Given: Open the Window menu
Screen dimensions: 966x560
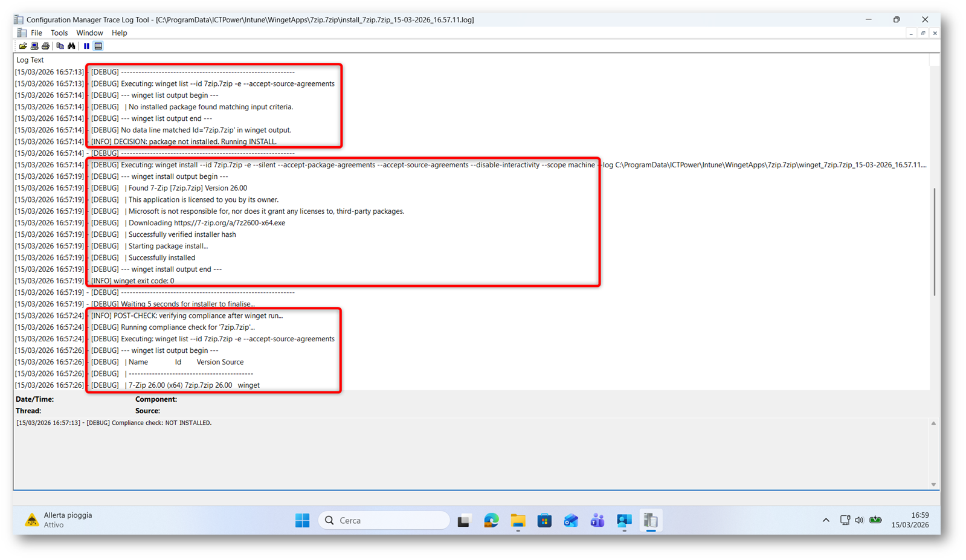Looking at the screenshot, I should [x=89, y=33].
